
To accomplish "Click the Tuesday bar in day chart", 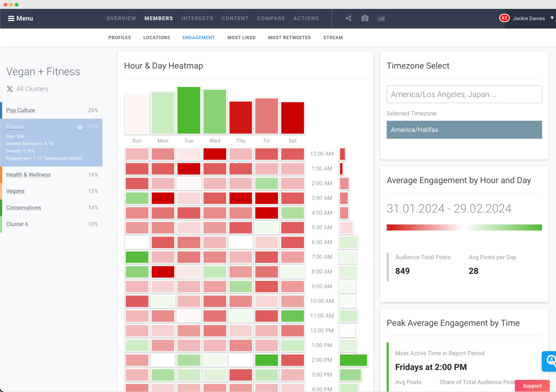I will click(189, 110).
